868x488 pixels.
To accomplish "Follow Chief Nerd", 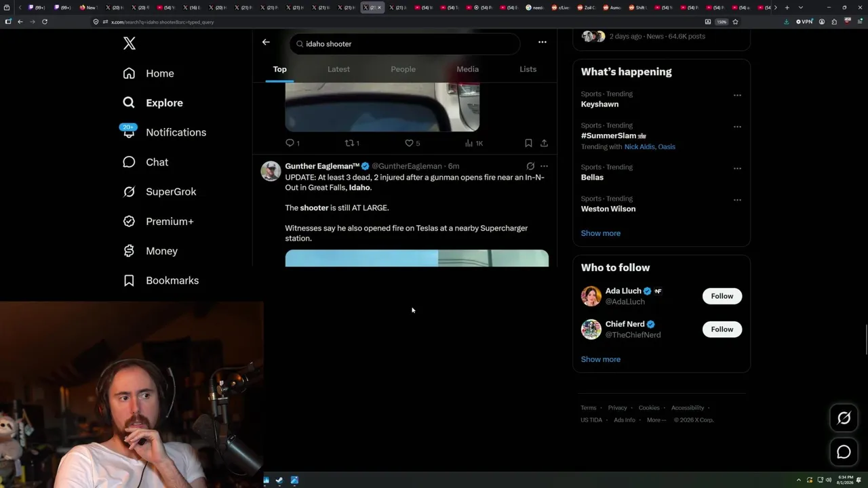I will [722, 329].
